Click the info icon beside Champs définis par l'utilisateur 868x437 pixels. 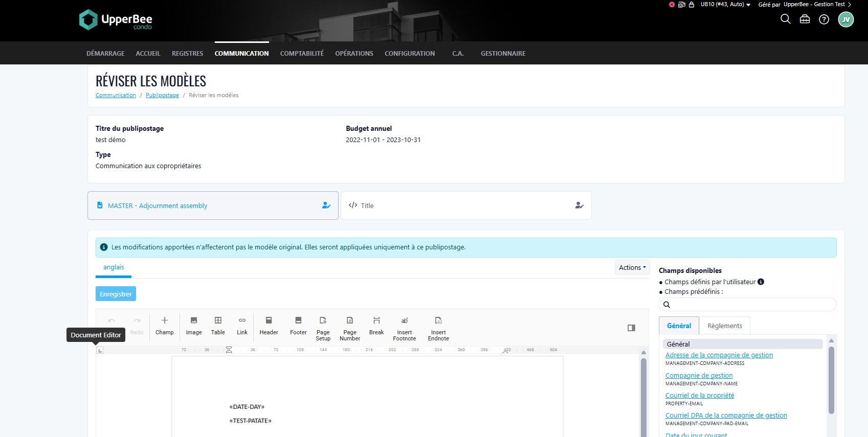761,282
